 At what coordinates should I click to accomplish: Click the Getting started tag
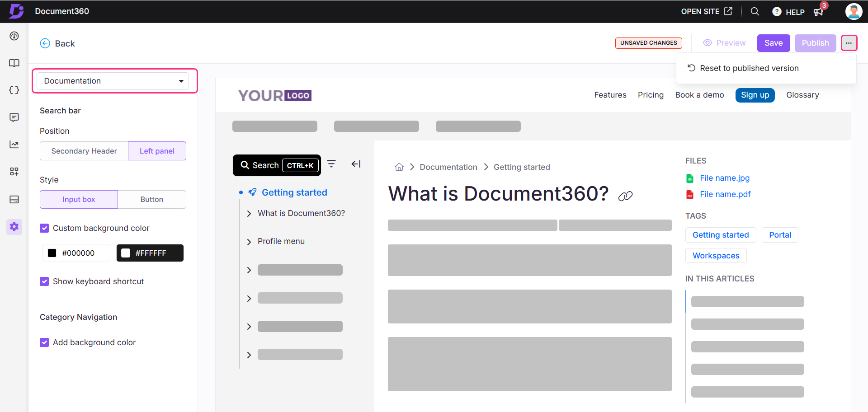[721, 235]
